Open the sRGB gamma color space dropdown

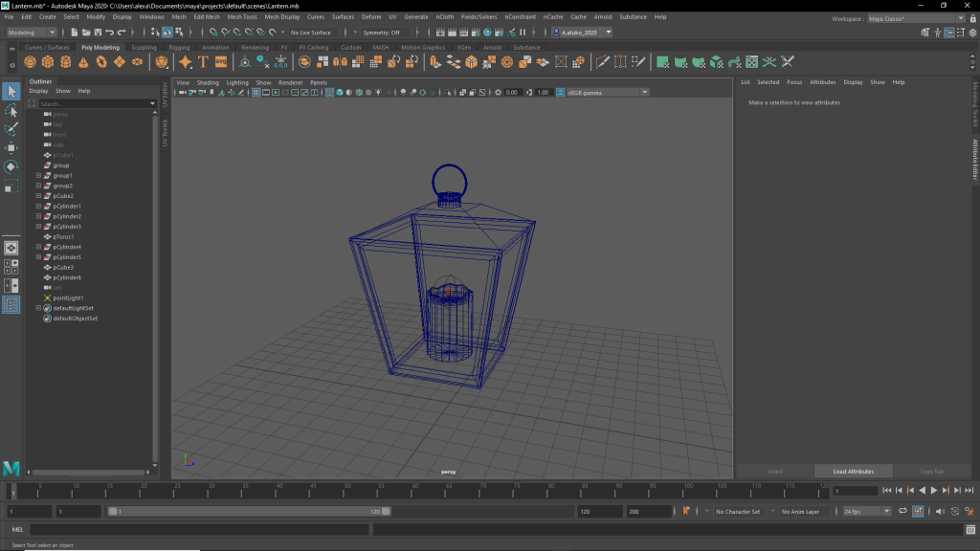pos(607,93)
